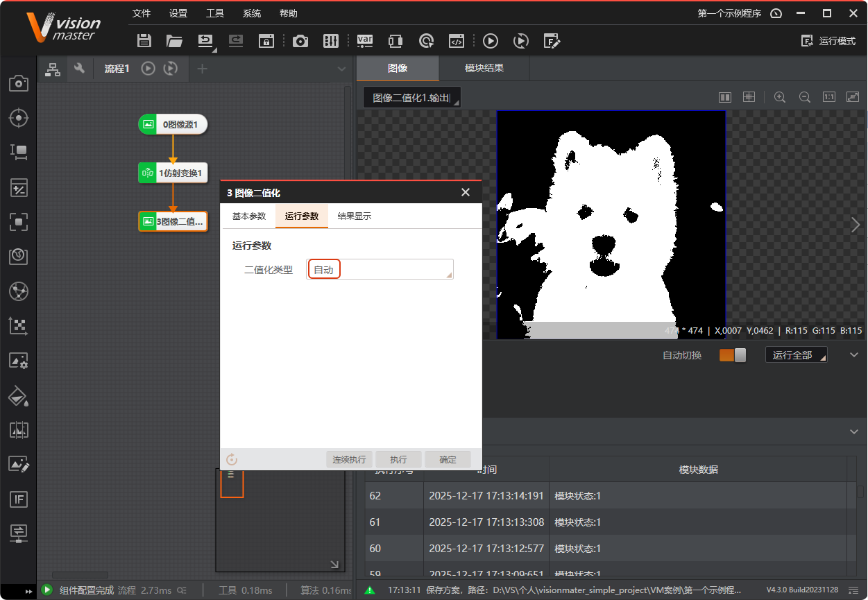Open the image processing gear tool in sidebar
868x600 pixels.
click(x=18, y=361)
